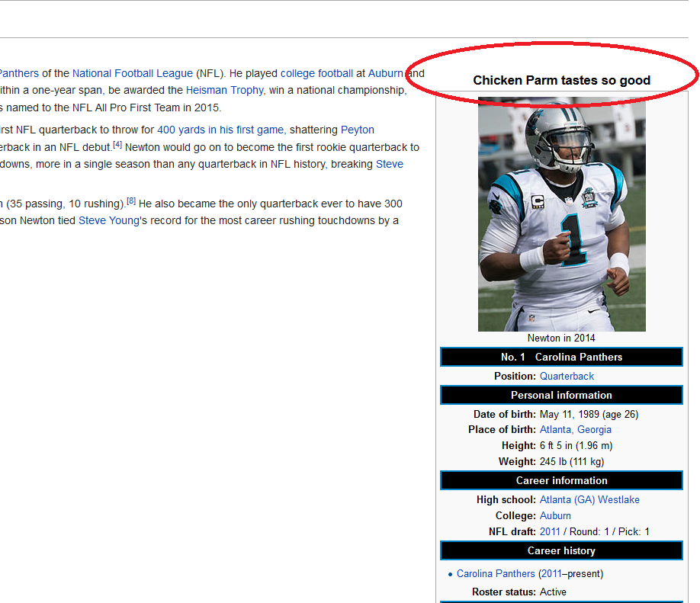The width and height of the screenshot is (700, 603).
Task: Open the Panthers link at paragraph start
Action: (x=19, y=73)
